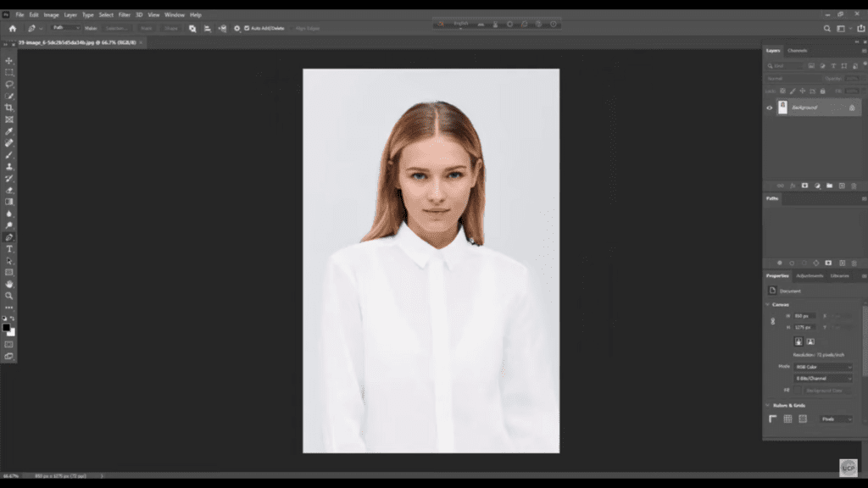Toggle link between canvas width and height

coord(772,321)
